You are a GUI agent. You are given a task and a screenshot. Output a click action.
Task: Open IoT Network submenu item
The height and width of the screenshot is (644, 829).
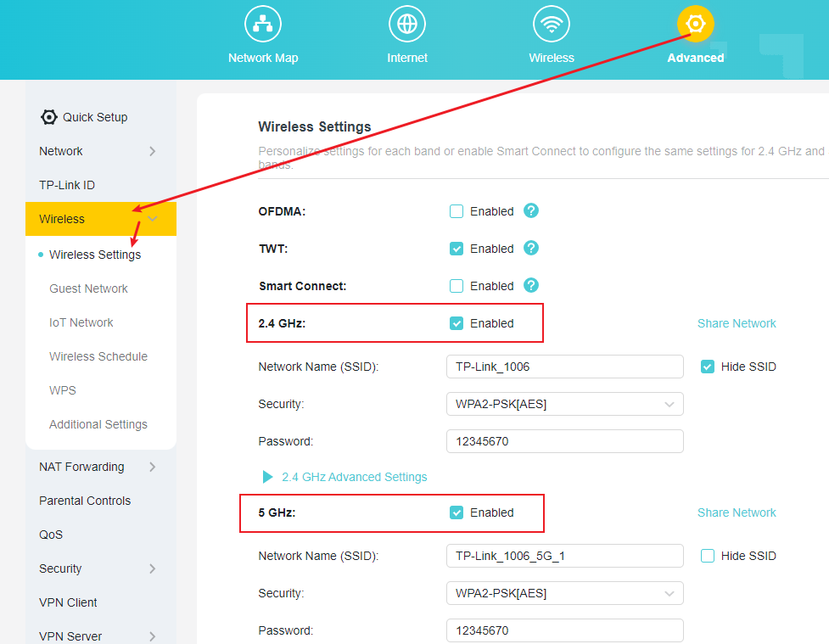click(x=81, y=322)
